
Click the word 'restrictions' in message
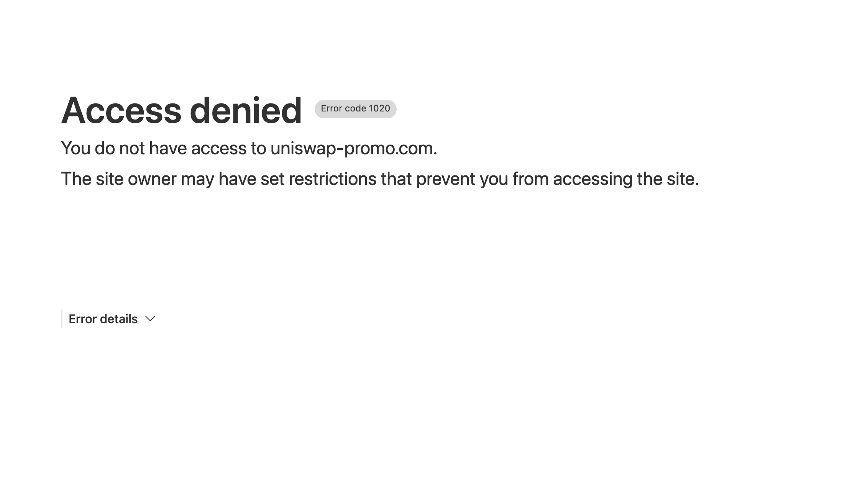333,179
